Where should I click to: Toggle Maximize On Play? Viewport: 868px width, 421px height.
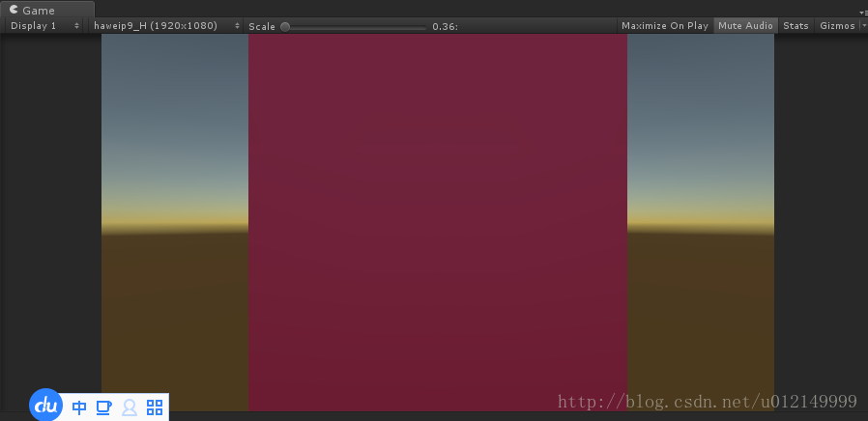665,25
